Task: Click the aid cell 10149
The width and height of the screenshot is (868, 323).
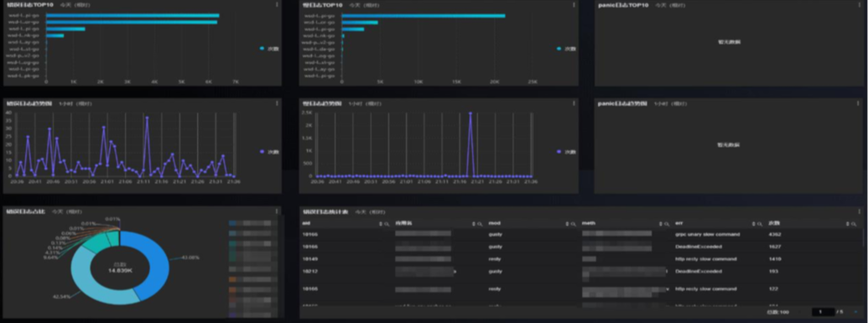Action: pos(309,258)
